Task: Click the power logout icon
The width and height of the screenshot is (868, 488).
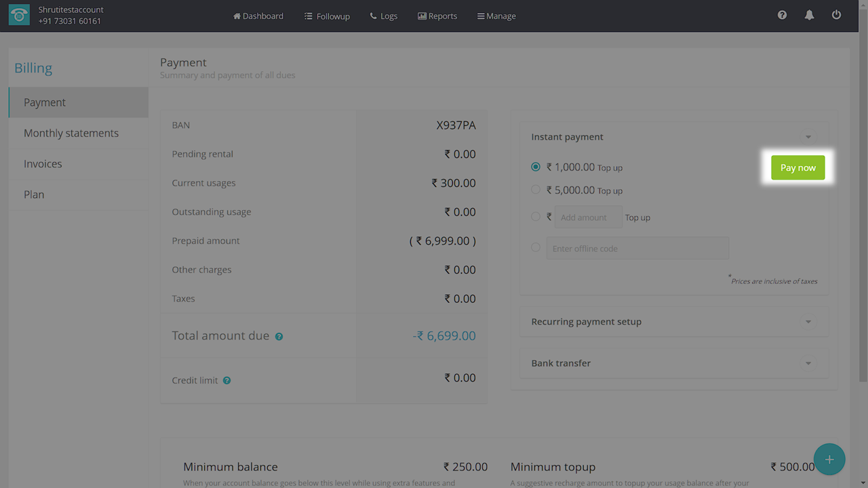Action: [836, 15]
